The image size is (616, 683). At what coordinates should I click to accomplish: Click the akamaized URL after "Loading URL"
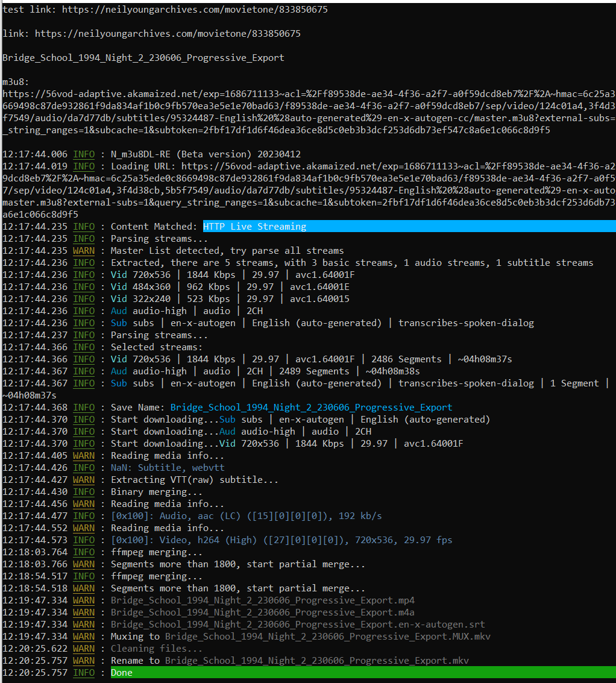398,166
